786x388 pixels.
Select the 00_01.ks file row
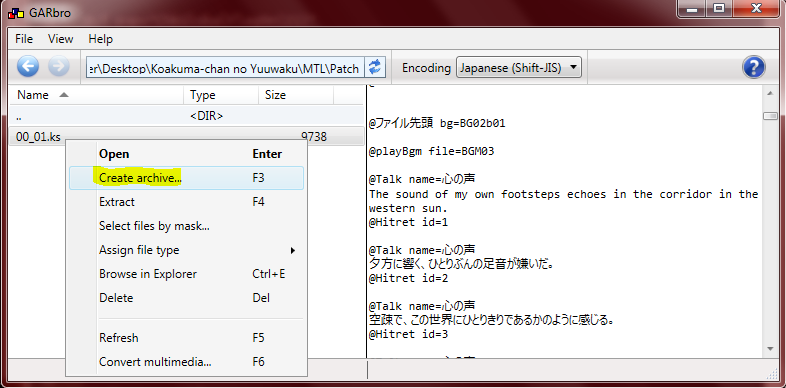(186, 136)
